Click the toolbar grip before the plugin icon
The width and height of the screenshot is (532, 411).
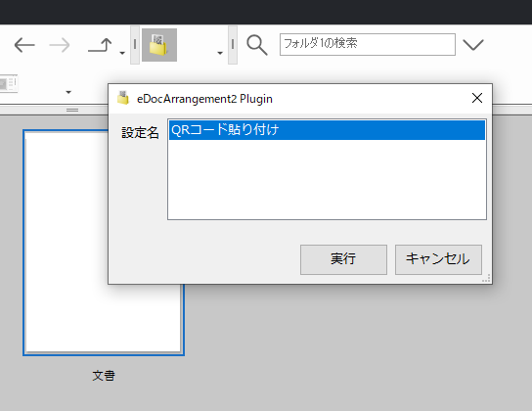click(x=135, y=44)
